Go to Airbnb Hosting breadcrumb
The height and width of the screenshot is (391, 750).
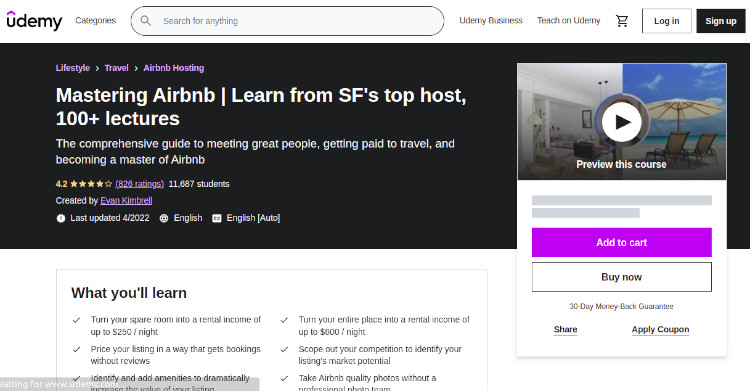pos(174,68)
